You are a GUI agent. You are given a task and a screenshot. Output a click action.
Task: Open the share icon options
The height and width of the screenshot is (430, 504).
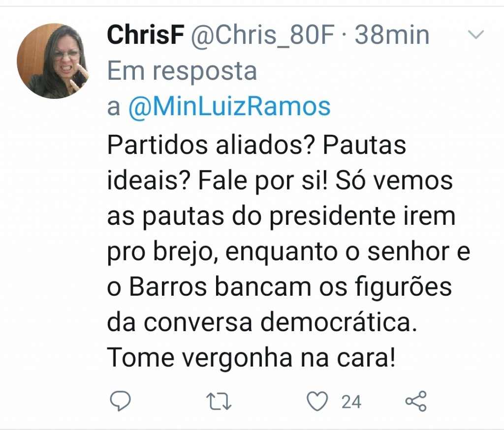[x=416, y=401]
